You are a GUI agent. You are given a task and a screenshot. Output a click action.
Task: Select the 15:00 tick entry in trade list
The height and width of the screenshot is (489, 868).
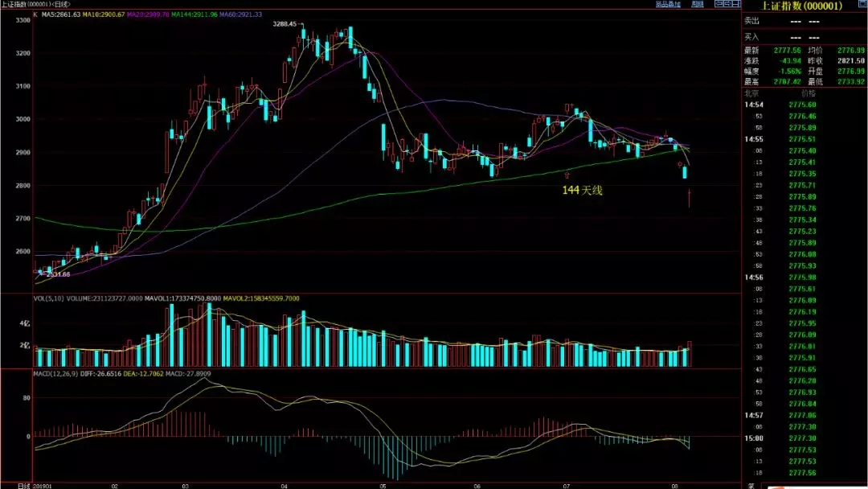point(802,438)
